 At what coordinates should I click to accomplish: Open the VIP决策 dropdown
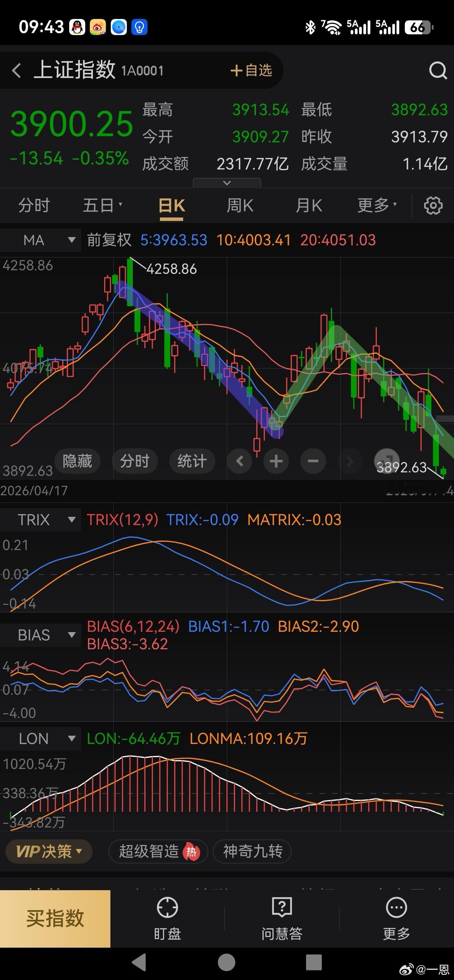(x=49, y=851)
